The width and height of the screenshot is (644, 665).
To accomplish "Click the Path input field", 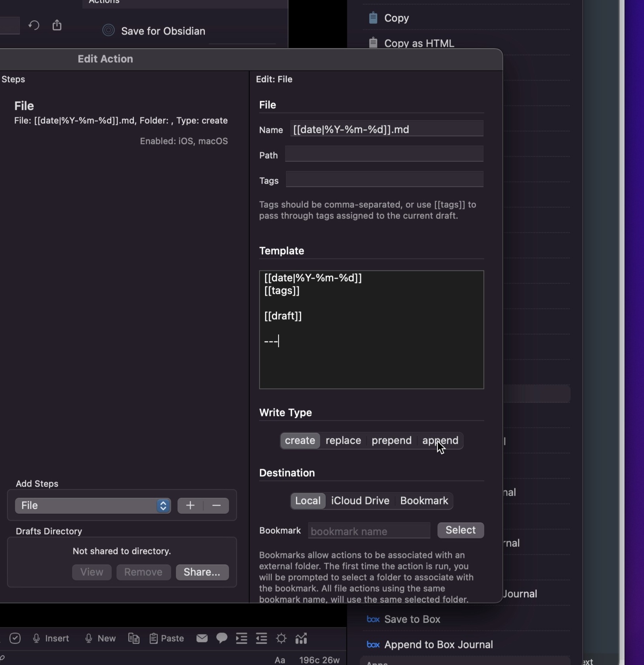I will (384, 154).
